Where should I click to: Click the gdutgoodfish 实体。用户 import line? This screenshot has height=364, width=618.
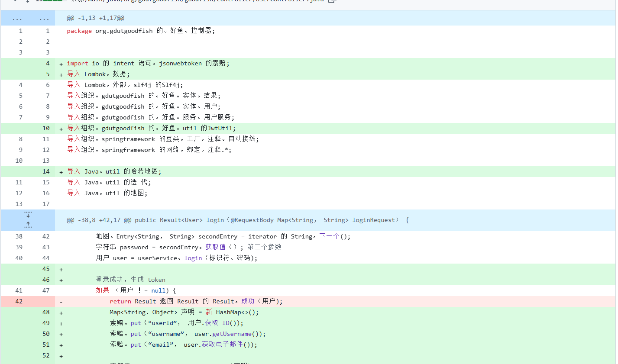144,106
